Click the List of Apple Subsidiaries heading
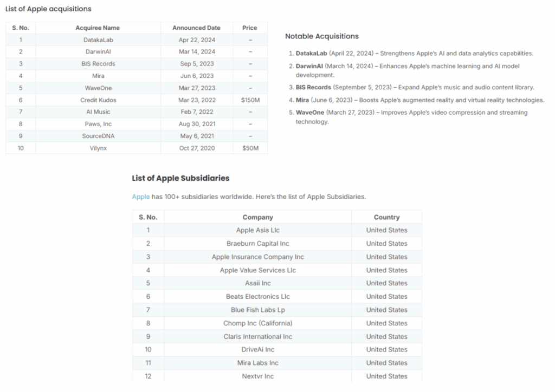This screenshot has height=392, width=555. (x=180, y=178)
